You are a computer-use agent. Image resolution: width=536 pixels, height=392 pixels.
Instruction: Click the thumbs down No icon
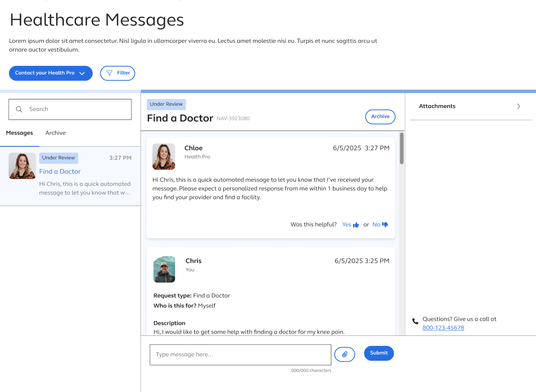(x=385, y=225)
